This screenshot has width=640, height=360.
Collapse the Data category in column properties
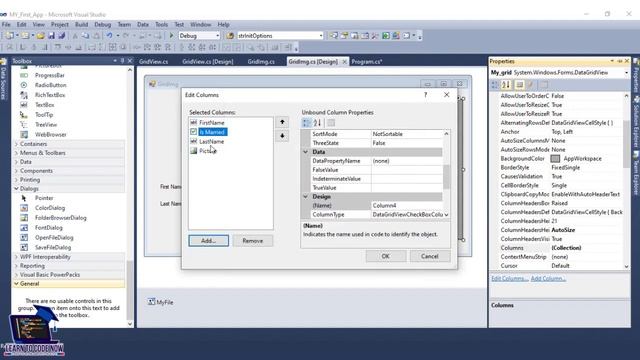tap(305, 152)
